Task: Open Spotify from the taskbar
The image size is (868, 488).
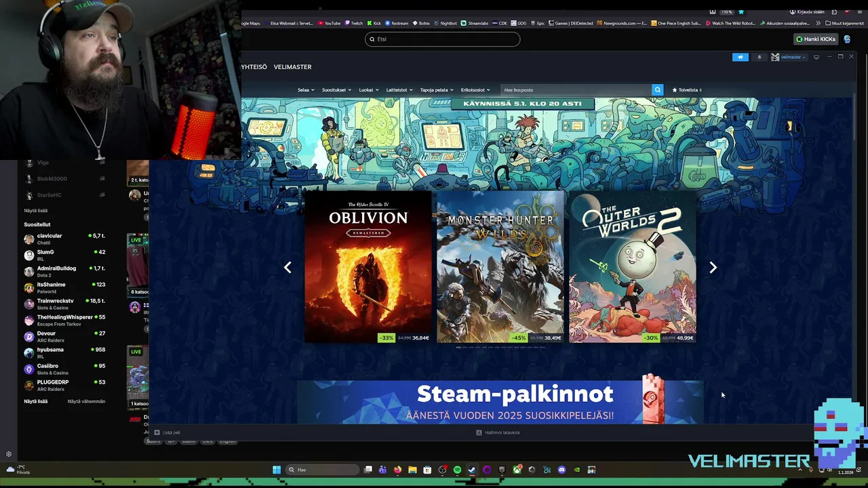Action: pos(457,470)
